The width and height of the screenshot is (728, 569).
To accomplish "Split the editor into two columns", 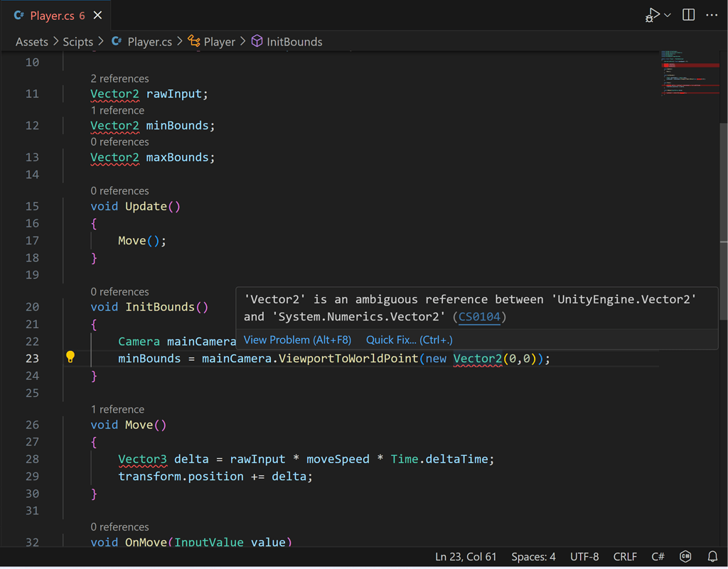I will coord(687,14).
